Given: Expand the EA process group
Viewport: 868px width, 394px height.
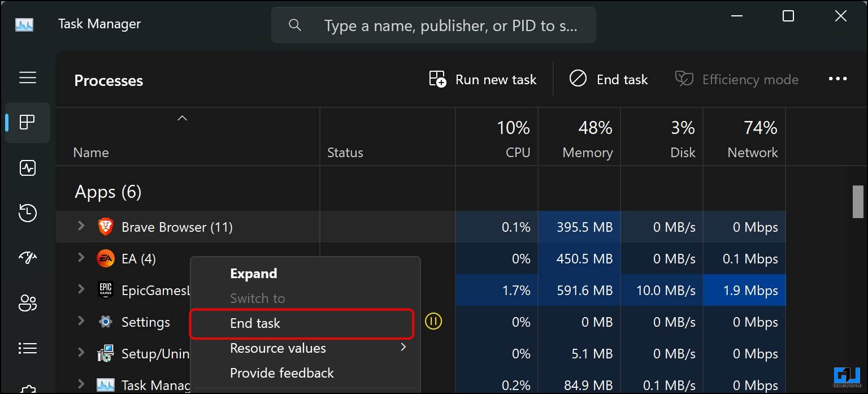Looking at the screenshot, I should (80, 258).
